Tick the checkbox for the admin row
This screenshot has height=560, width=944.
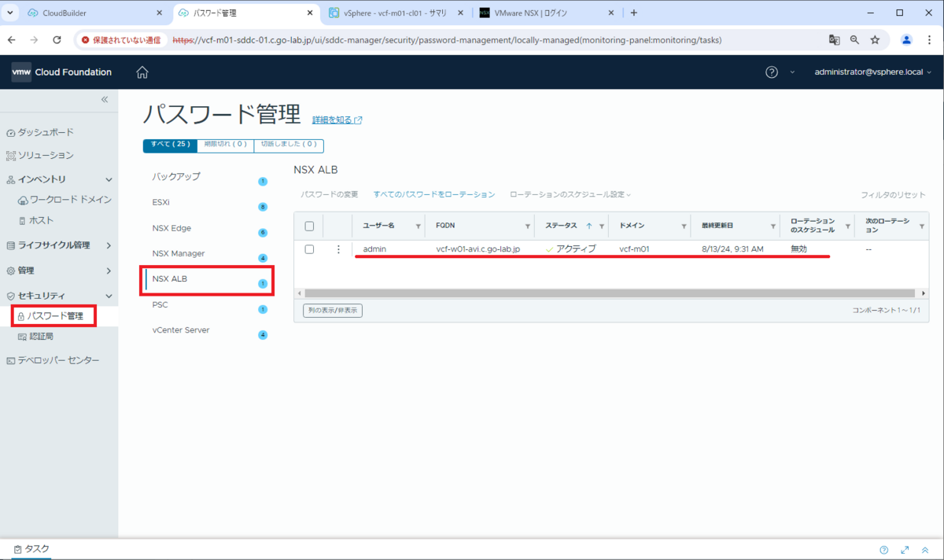click(309, 249)
